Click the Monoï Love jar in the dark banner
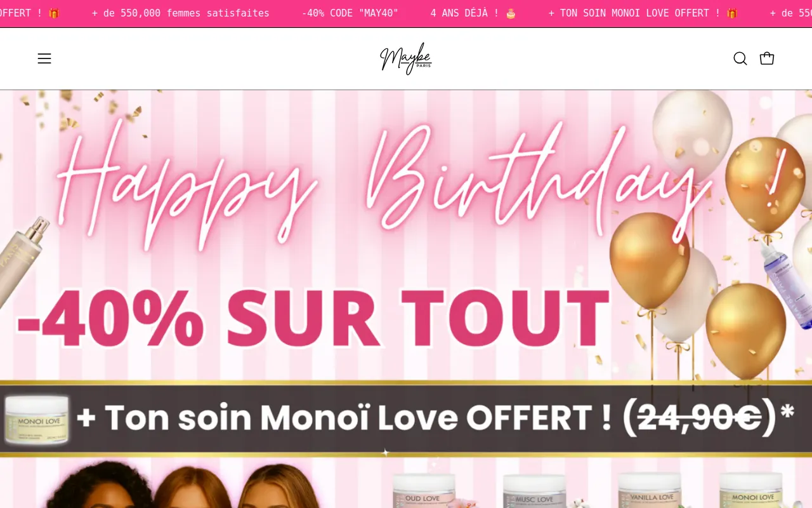 [x=36, y=420]
